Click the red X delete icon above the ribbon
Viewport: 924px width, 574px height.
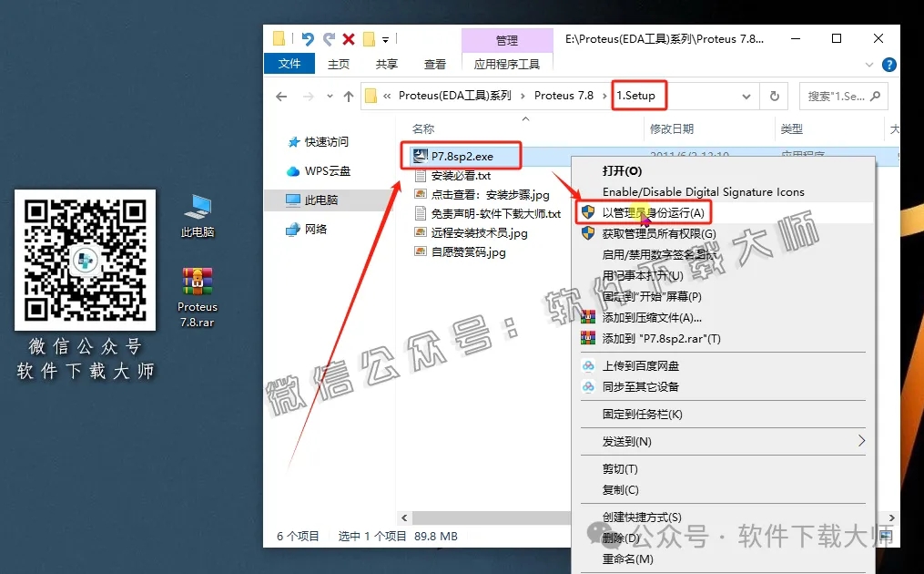350,39
